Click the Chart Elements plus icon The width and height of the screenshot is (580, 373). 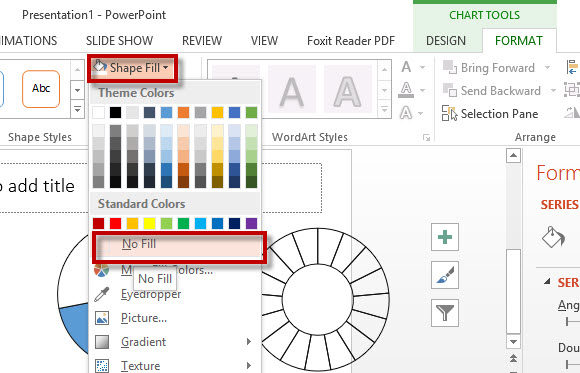coord(445,237)
